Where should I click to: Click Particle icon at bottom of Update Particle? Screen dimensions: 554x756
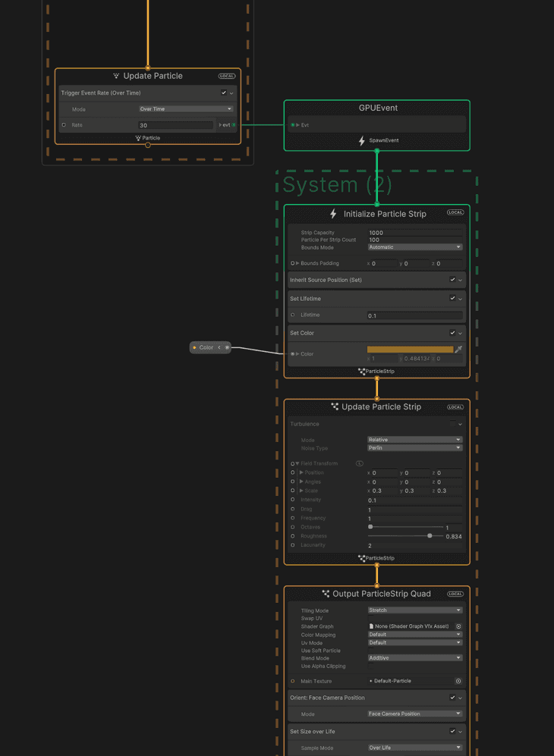coord(138,138)
